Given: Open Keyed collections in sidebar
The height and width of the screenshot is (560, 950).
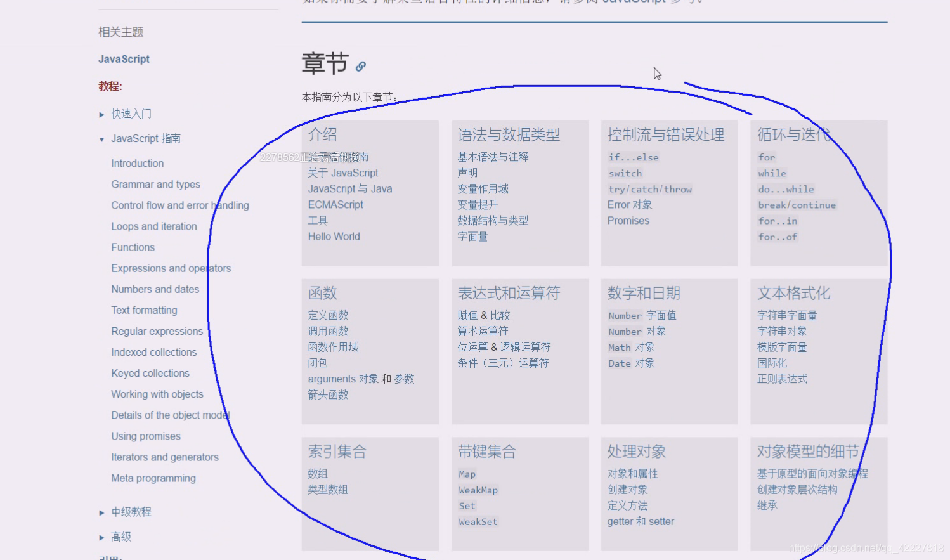Looking at the screenshot, I should (x=150, y=373).
